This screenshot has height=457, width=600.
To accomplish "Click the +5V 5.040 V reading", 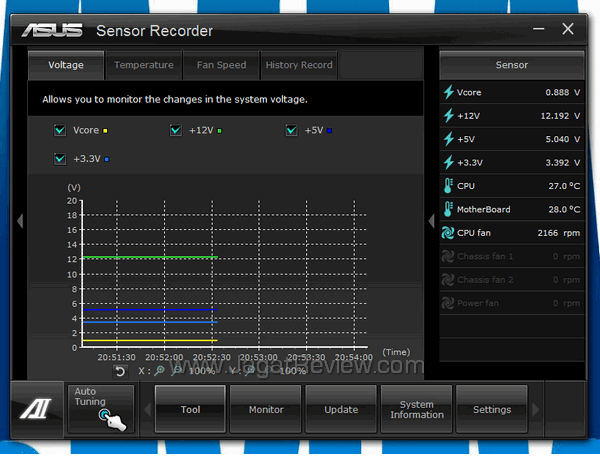I will (562, 139).
